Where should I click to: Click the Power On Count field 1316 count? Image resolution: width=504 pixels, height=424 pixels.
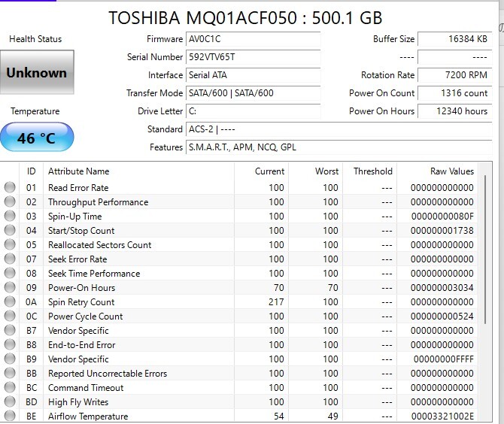click(455, 92)
